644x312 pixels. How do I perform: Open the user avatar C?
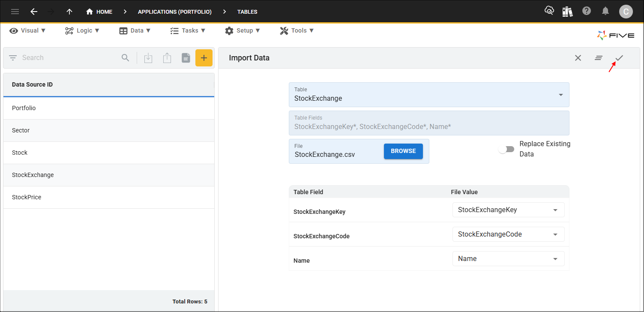point(626,12)
